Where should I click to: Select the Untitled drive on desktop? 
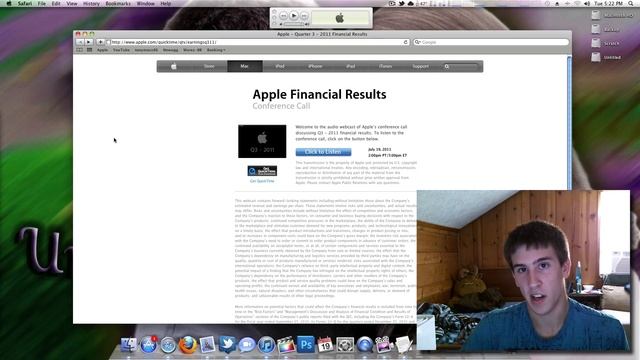(x=607, y=57)
